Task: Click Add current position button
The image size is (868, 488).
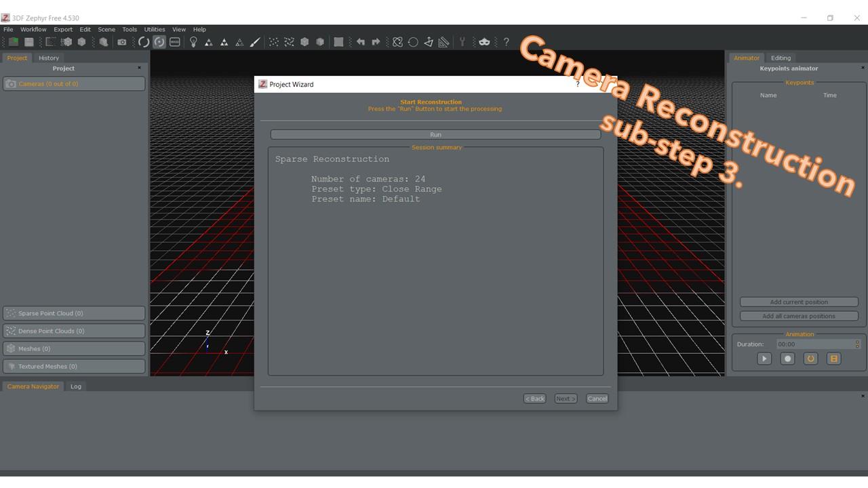Action: [799, 302]
